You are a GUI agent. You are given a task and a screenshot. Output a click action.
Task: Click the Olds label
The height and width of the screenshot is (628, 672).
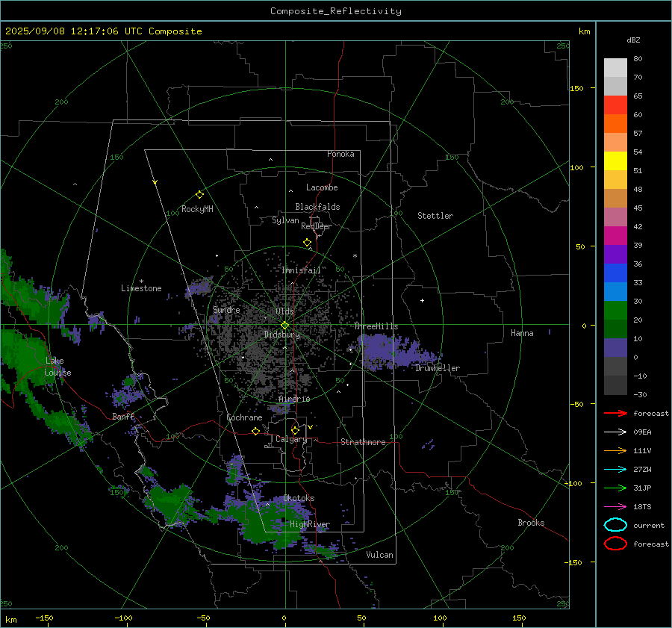(284, 311)
